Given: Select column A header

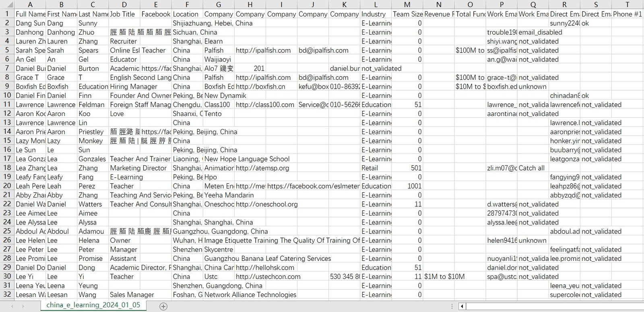Looking at the screenshot, I should [x=30, y=4].
